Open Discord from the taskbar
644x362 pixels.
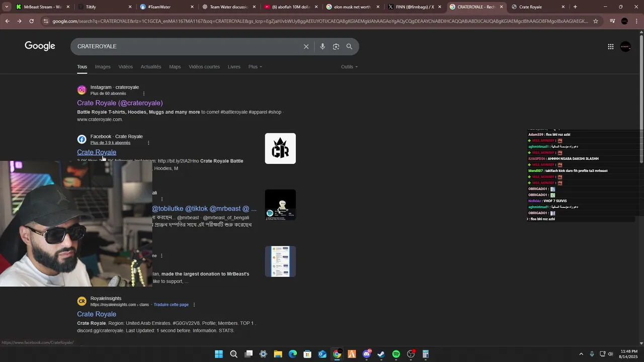pyautogui.click(x=367, y=354)
